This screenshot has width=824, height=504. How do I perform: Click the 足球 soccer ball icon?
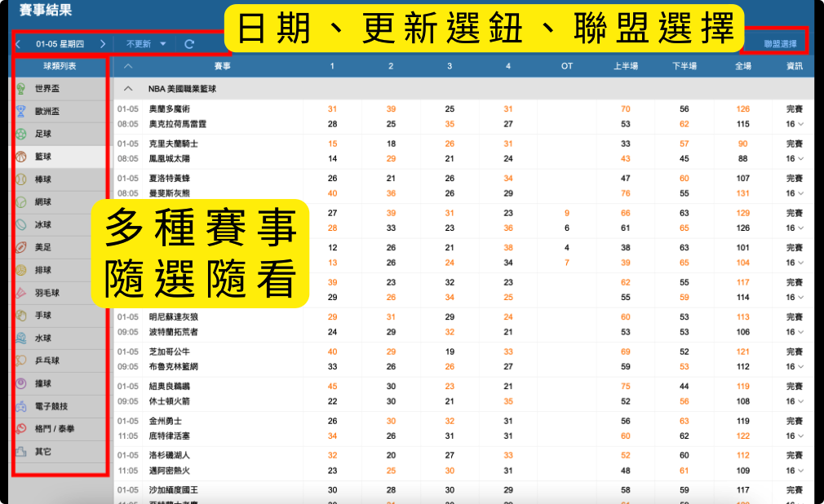(20, 134)
